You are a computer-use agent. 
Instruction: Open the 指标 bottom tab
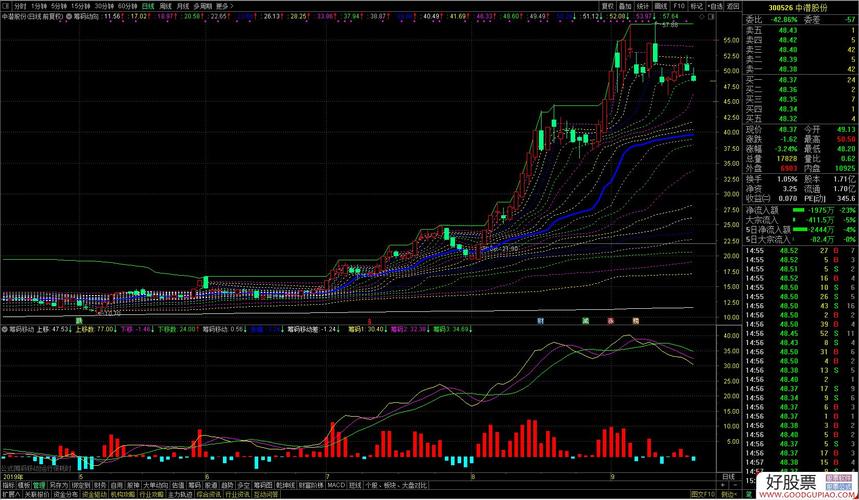click(9, 485)
